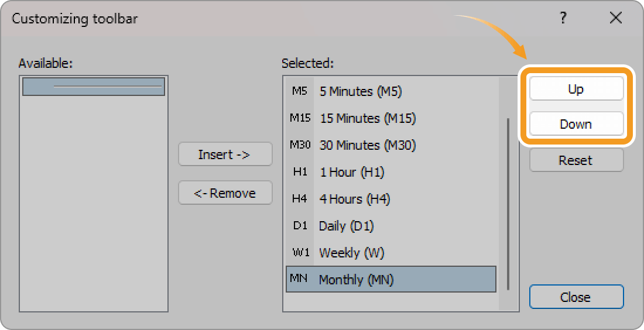Select the 30 Minutes (M30) entry
This screenshot has height=330, width=644.
pos(391,145)
